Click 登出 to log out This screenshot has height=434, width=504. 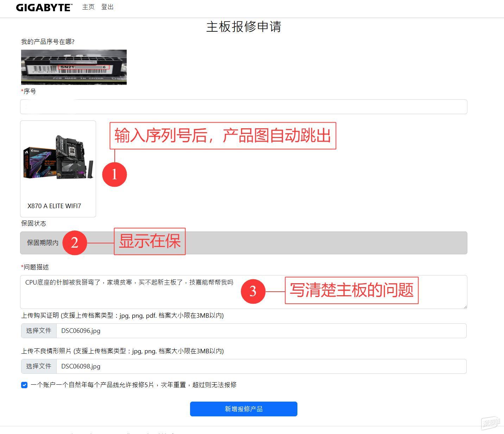[x=107, y=7]
